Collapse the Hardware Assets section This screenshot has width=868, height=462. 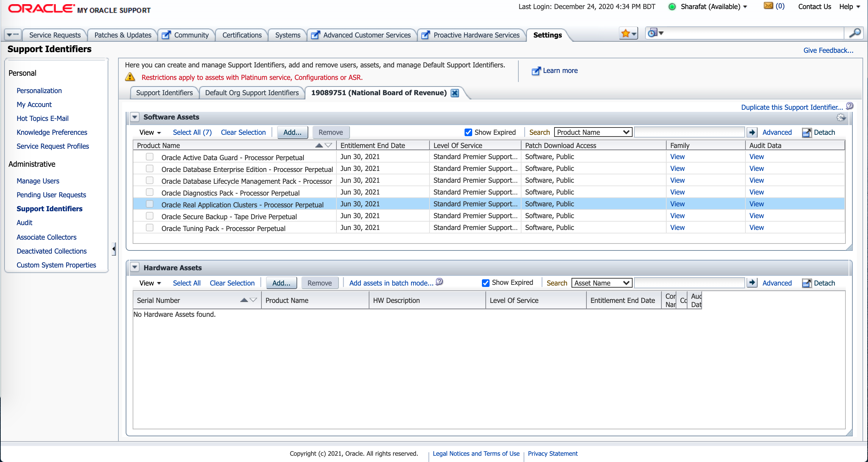point(135,267)
